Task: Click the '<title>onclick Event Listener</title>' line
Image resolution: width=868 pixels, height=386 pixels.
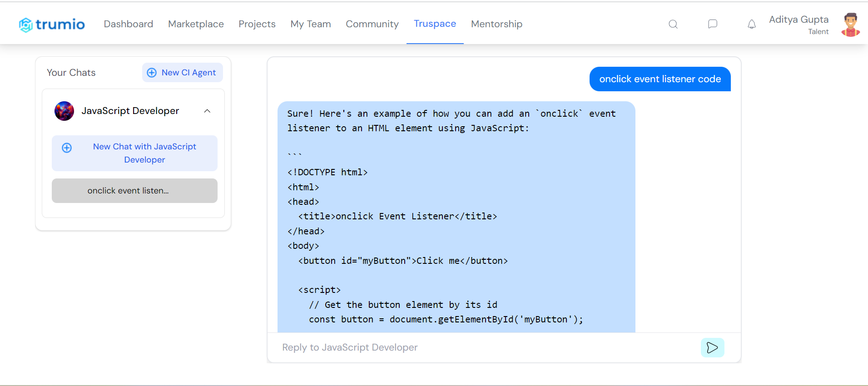Action: click(397, 217)
